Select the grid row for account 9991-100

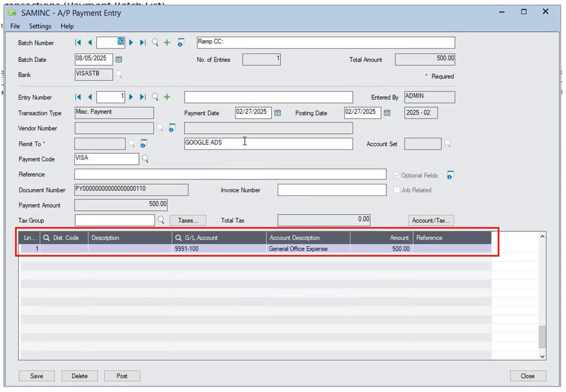pos(189,248)
